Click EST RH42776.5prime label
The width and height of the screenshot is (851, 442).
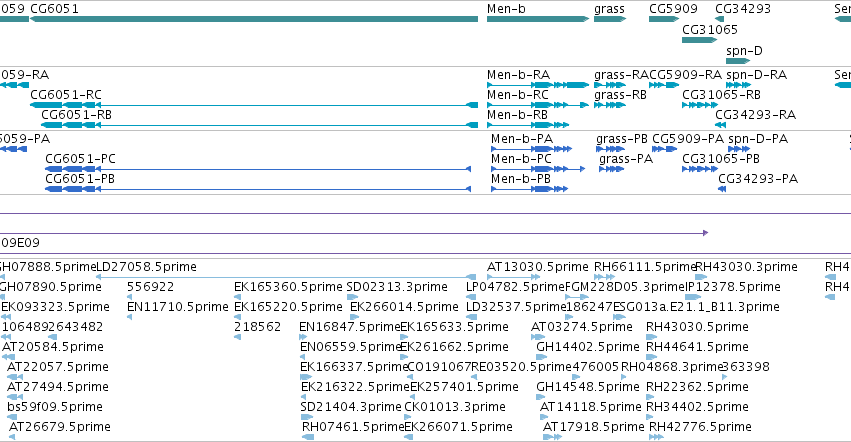[700, 427]
